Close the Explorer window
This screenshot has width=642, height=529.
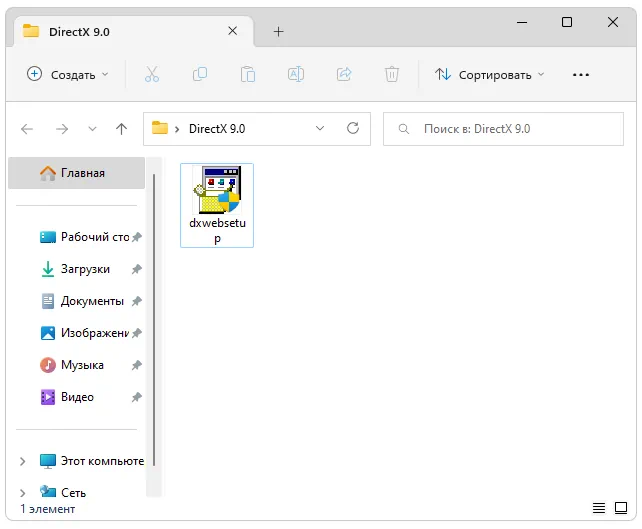click(613, 22)
